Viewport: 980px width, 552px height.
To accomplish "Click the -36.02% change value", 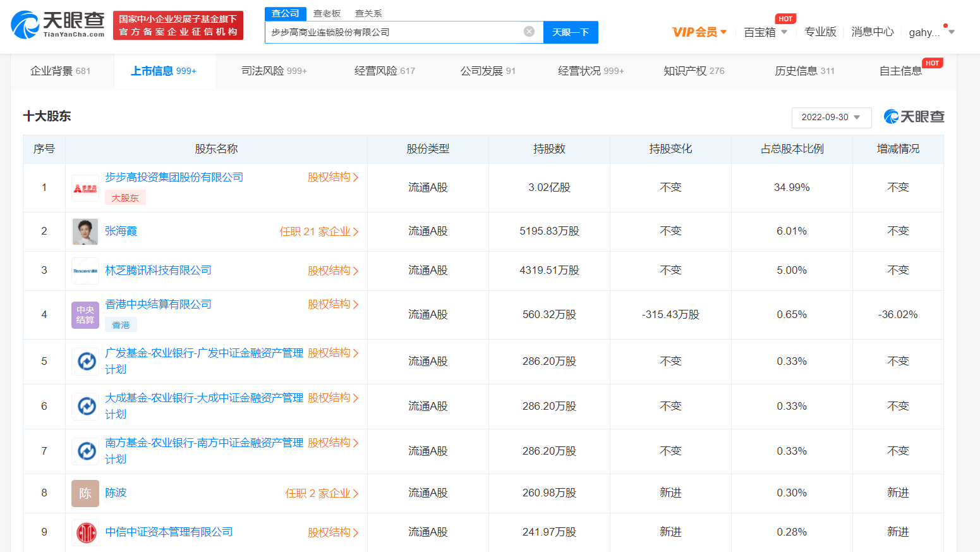I will coord(898,315).
